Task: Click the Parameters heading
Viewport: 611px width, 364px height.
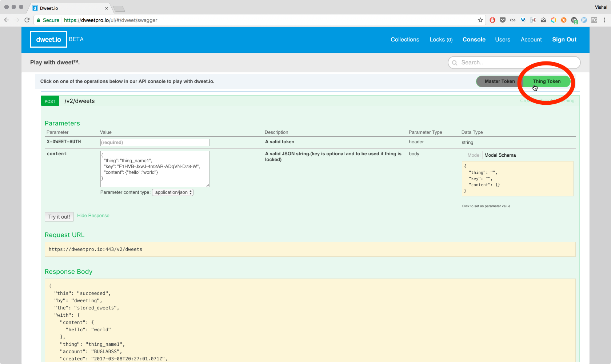Action: [62, 123]
